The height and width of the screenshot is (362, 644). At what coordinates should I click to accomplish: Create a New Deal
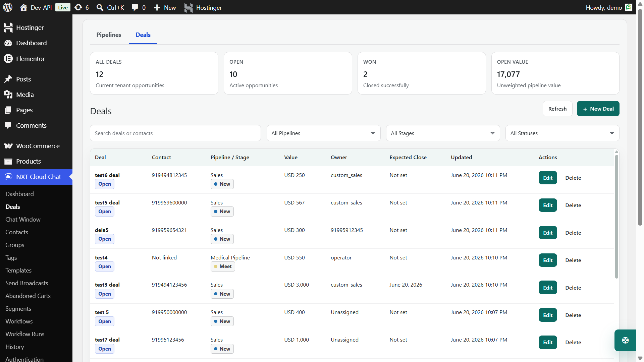pos(598,109)
